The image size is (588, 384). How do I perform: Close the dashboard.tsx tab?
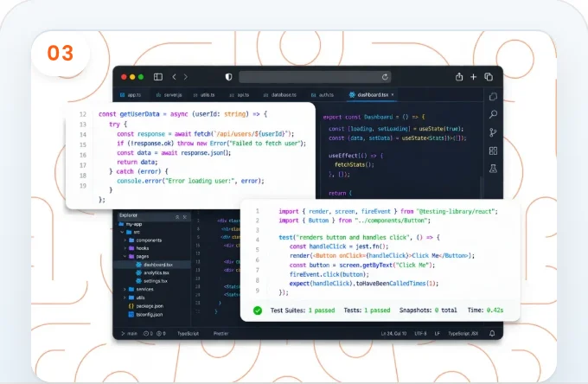coord(393,95)
